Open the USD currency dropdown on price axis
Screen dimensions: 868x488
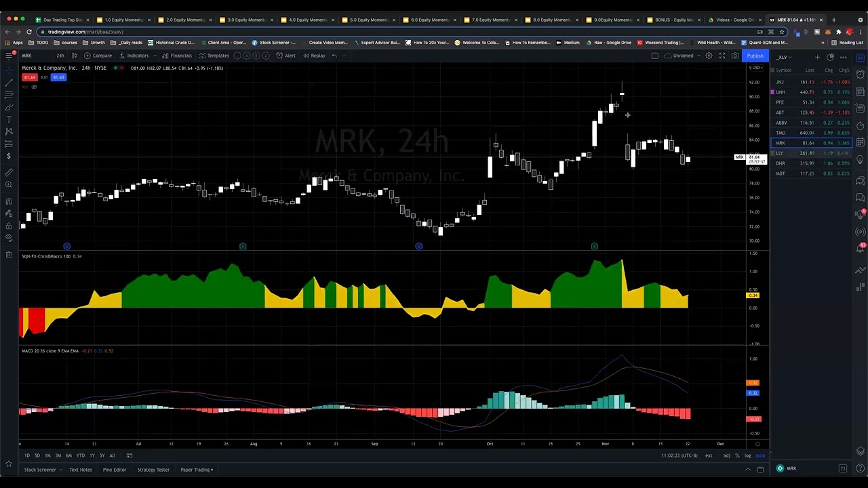(755, 68)
